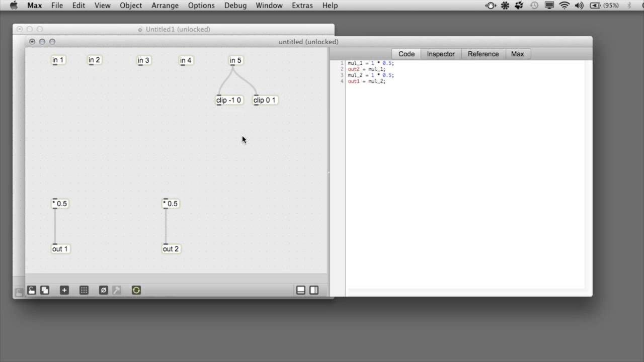This screenshot has width=644, height=362.
Task: Click code line out2 = mul_1
Action: pos(367,69)
